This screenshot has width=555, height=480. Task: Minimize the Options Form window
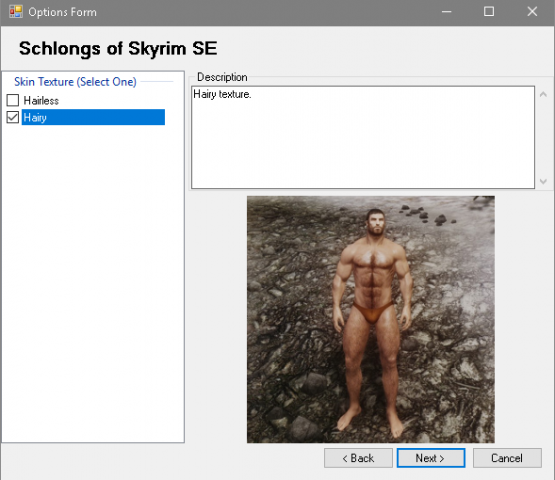point(446,12)
